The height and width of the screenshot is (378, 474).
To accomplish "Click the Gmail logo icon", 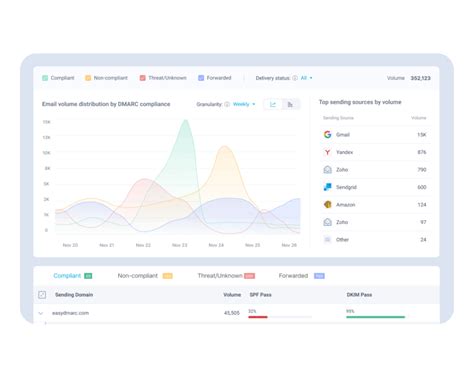I will [x=328, y=134].
